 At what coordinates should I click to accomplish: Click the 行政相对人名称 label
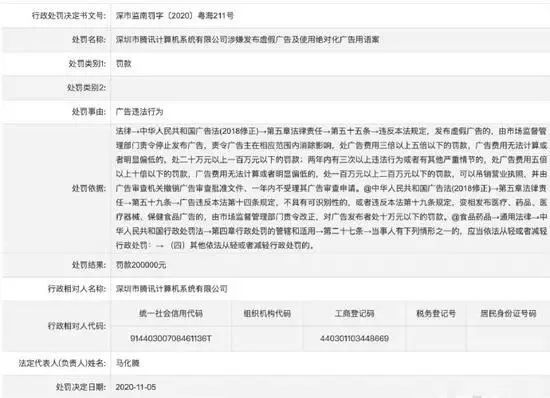(x=77, y=289)
